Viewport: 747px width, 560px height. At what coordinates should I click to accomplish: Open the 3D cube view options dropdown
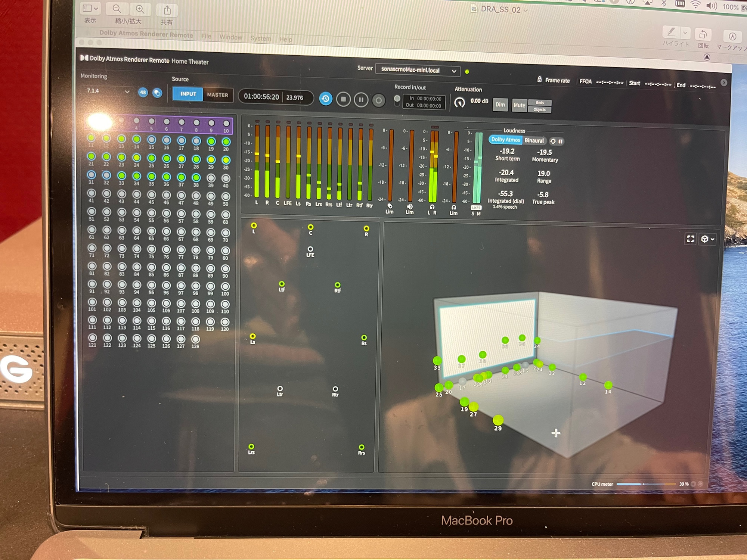coord(708,239)
